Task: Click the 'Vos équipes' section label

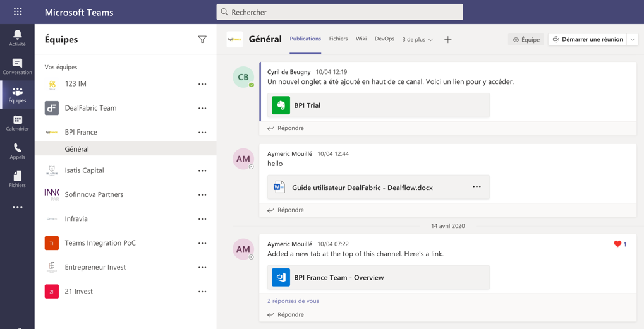Action: click(61, 67)
